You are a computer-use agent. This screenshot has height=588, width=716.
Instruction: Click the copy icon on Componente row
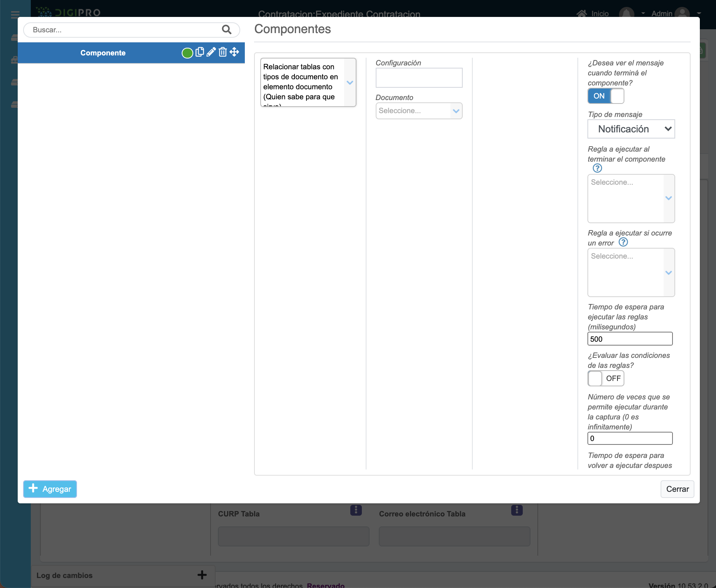click(x=199, y=52)
